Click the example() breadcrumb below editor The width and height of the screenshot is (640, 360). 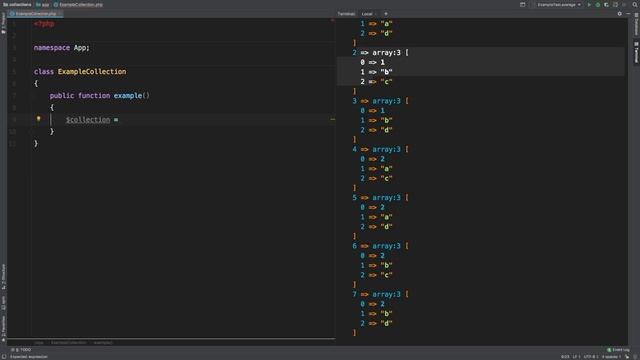(103, 342)
